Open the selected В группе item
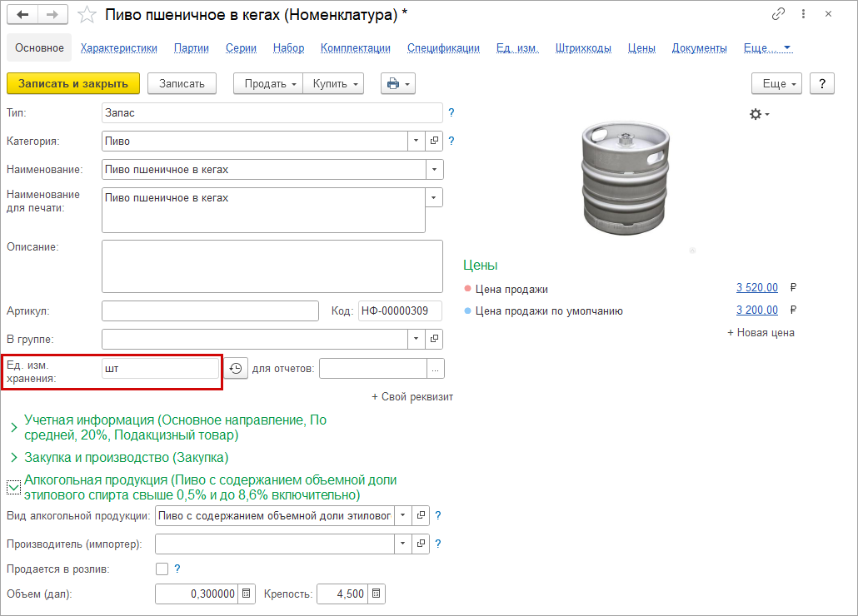 point(434,339)
